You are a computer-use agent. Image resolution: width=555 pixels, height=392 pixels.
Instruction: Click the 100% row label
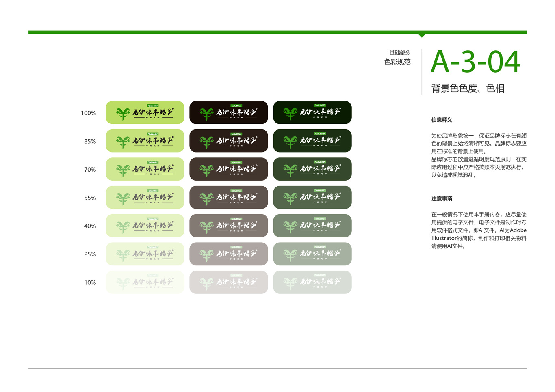(x=89, y=113)
